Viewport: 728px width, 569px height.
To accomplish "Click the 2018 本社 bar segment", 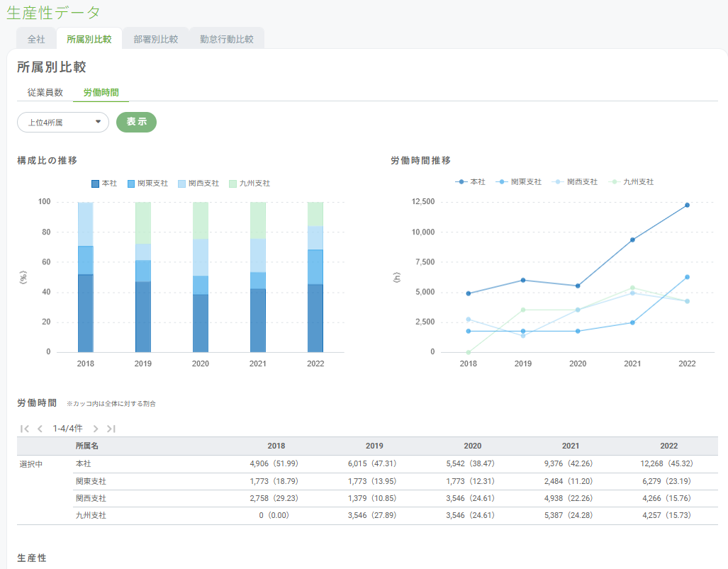I will pos(86,313).
